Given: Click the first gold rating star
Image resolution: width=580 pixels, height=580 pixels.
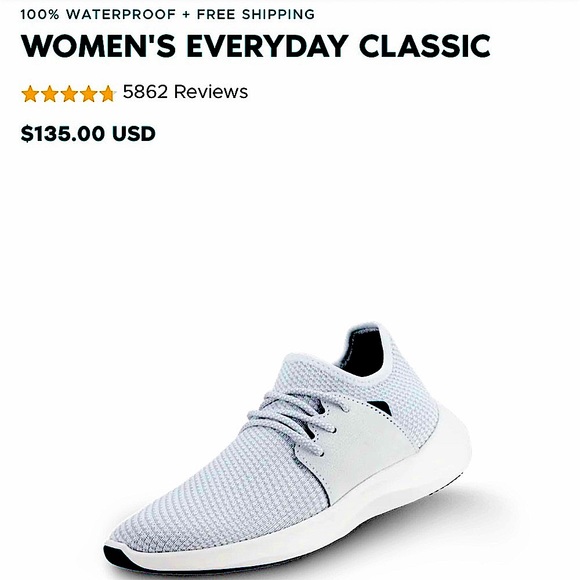Looking at the screenshot, I should pos(30,93).
